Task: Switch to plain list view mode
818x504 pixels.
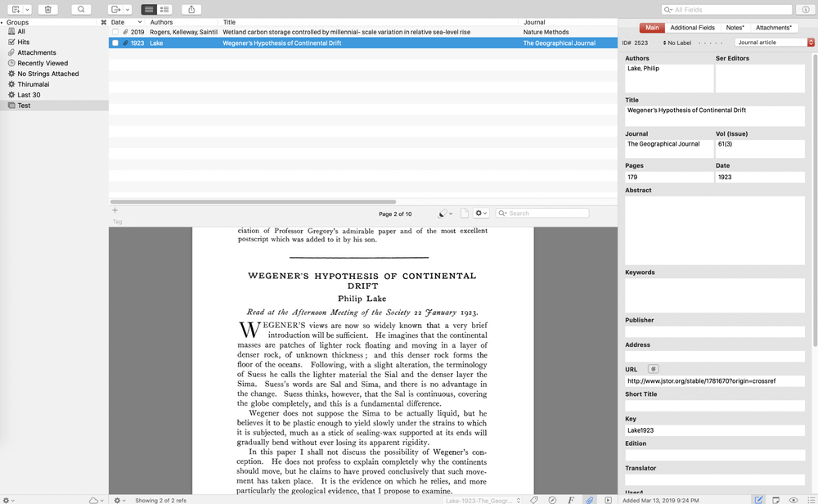Action: point(149,9)
